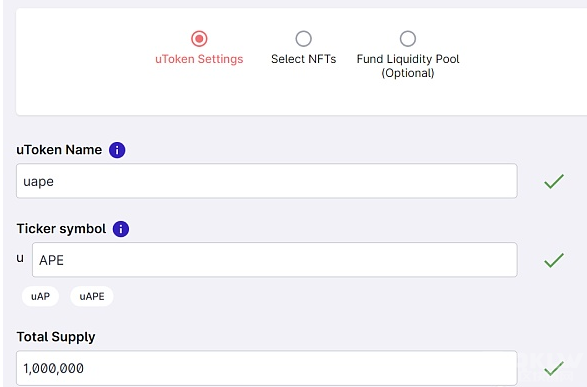587x387 pixels.
Task: Go to the Select NFTs step label
Action: click(304, 59)
